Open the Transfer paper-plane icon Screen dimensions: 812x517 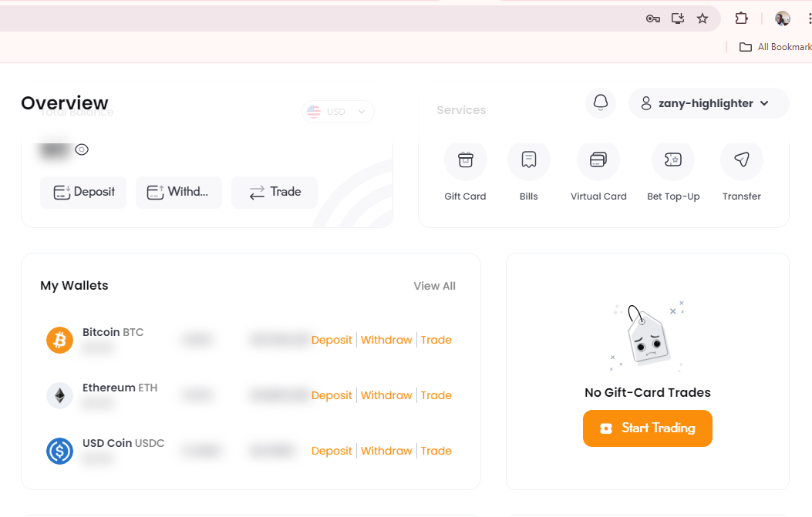click(742, 160)
